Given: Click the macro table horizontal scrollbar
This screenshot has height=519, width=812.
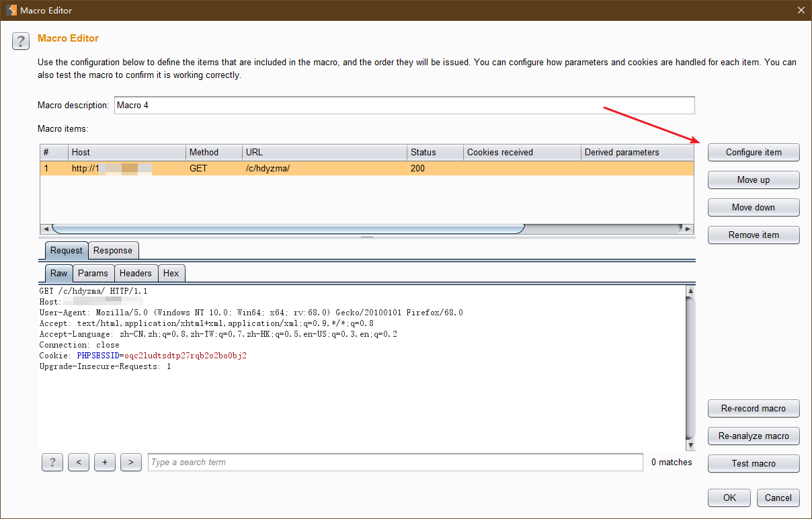Looking at the screenshot, I should click(288, 229).
